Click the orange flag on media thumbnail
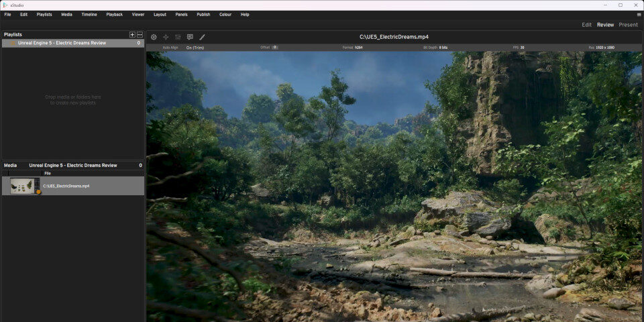Screen dimensions: 644x322 [x=38, y=192]
